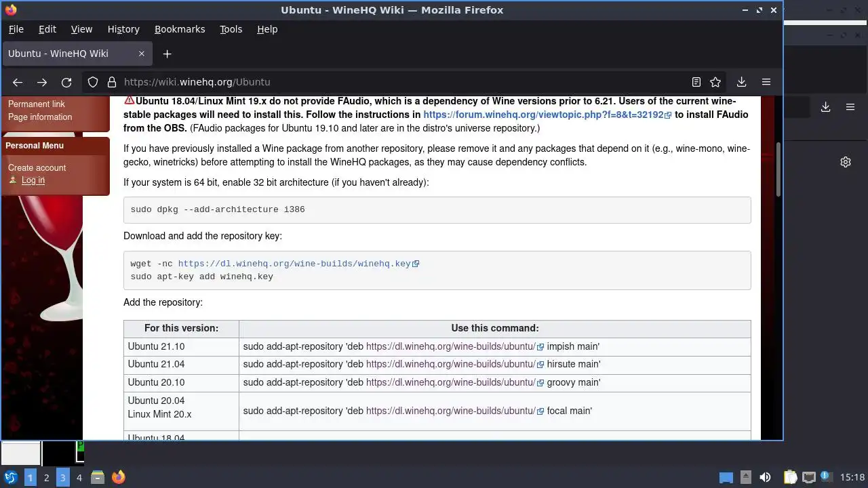The height and width of the screenshot is (488, 868).
Task: Bookmark this page with the star
Action: coord(715,82)
